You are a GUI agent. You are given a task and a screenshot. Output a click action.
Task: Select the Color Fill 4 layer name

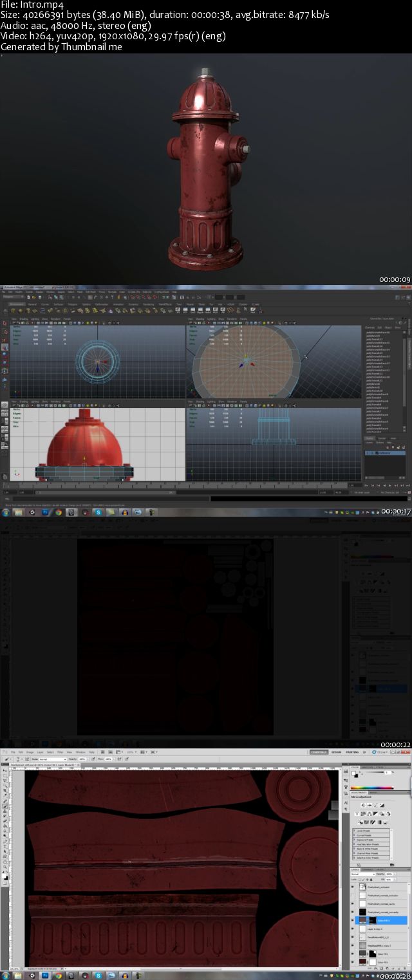point(383,920)
